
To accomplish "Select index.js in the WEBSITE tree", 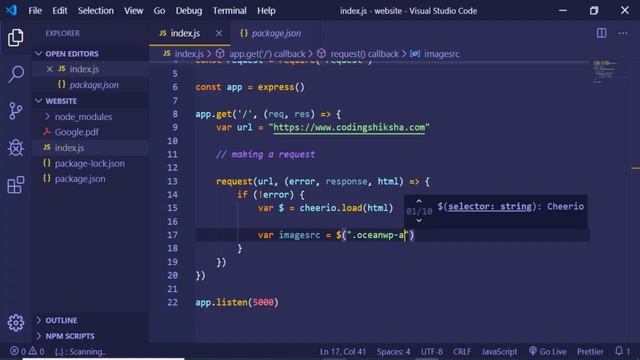I will click(x=69, y=148).
